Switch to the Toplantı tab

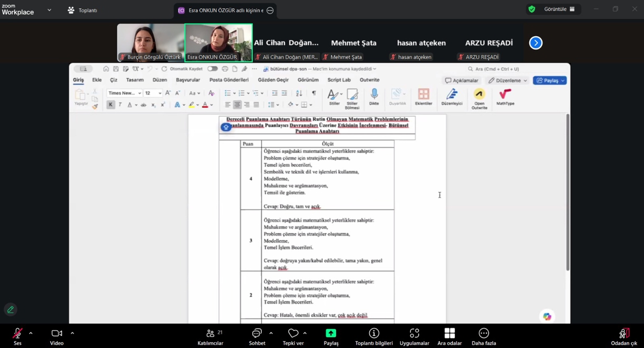pyautogui.click(x=83, y=10)
